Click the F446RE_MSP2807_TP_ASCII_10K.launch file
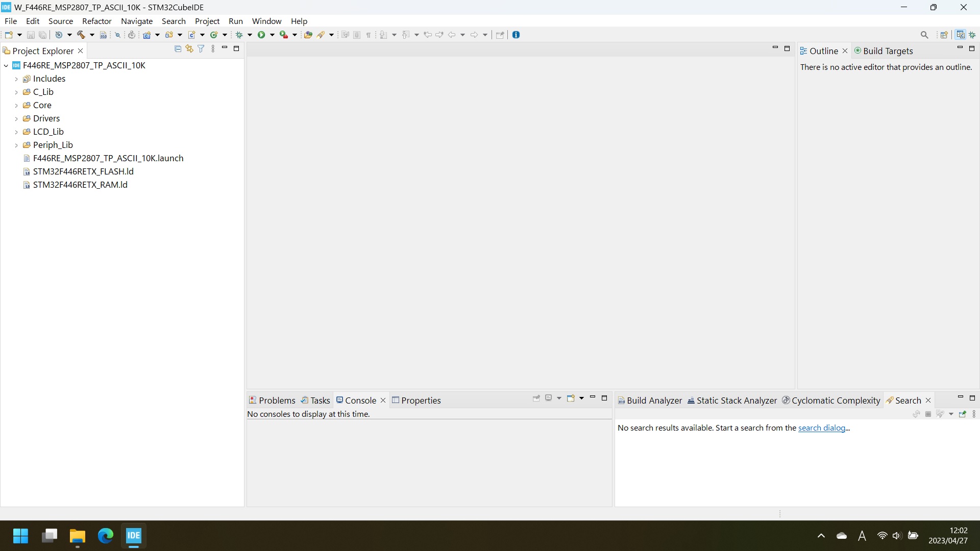The image size is (980, 551). (x=108, y=158)
